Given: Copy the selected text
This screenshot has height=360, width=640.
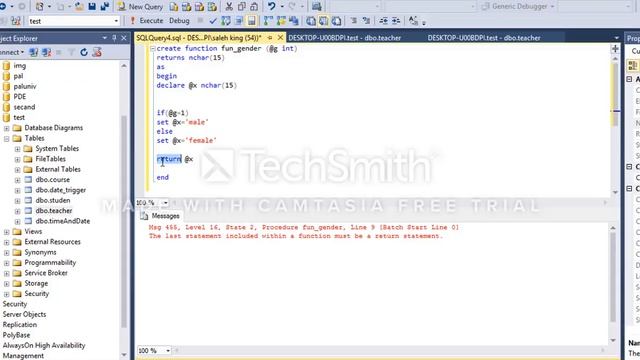Looking at the screenshot, I should pyautogui.click(x=242, y=7).
